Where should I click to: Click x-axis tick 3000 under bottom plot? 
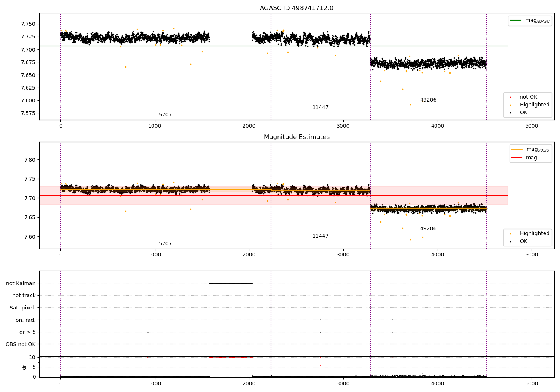[x=343, y=383]
